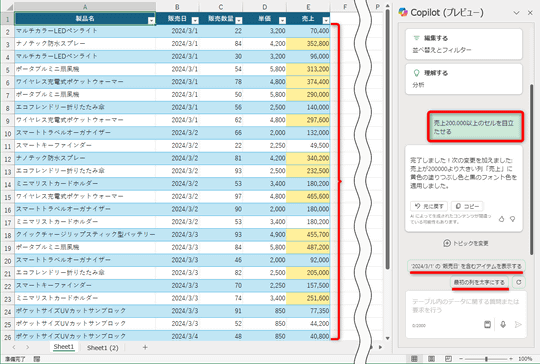Viewport: 540px width, 364px height.
Task: Select unit price 4,900 in row 18
Action: pyautogui.click(x=264, y=235)
